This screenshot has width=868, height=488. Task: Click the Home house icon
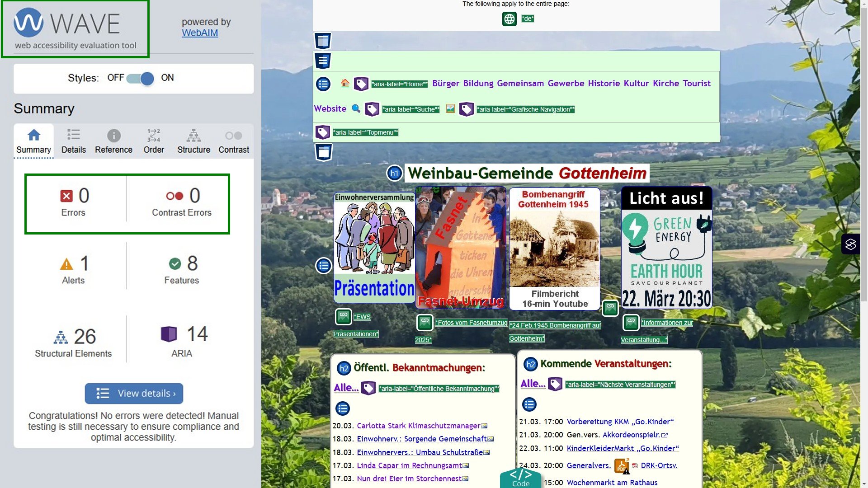click(x=345, y=84)
